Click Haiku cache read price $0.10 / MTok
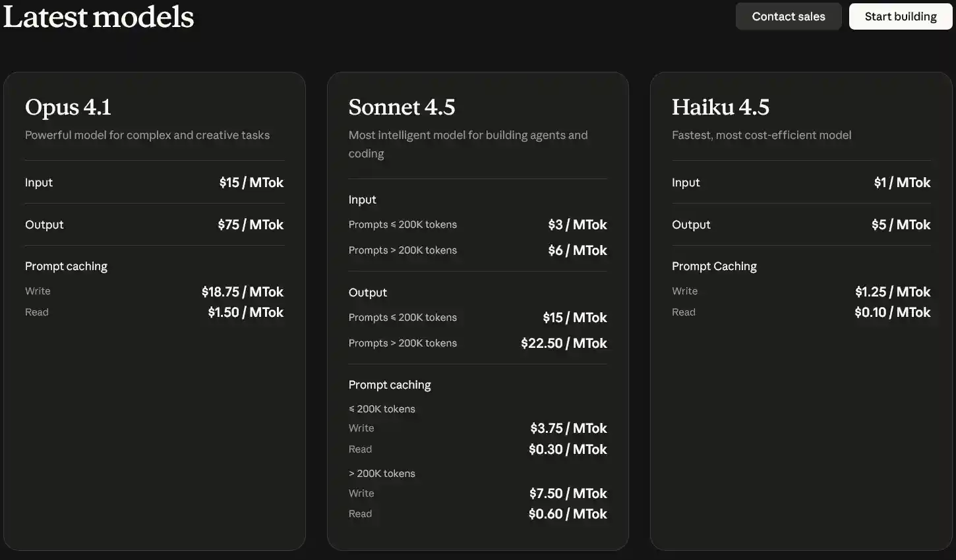 coord(892,312)
